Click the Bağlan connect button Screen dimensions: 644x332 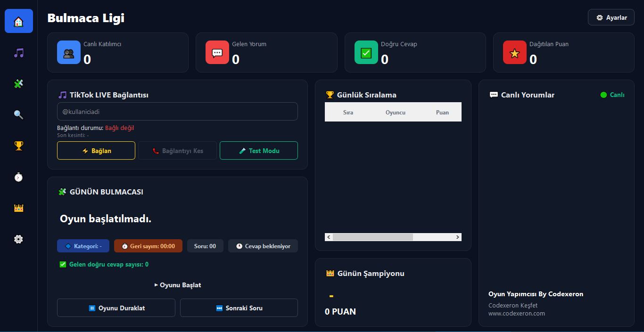tap(96, 151)
